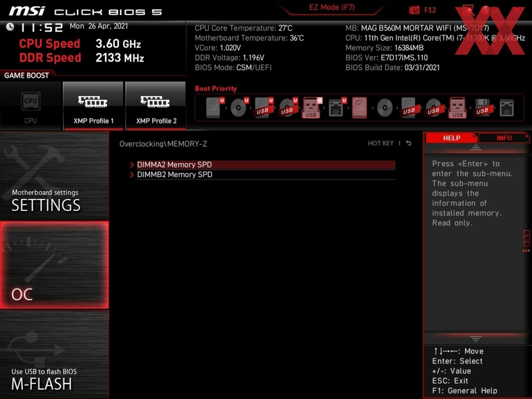Enable XMP Profile 2
The height and width of the screenshot is (399, 532).
pyautogui.click(x=156, y=106)
